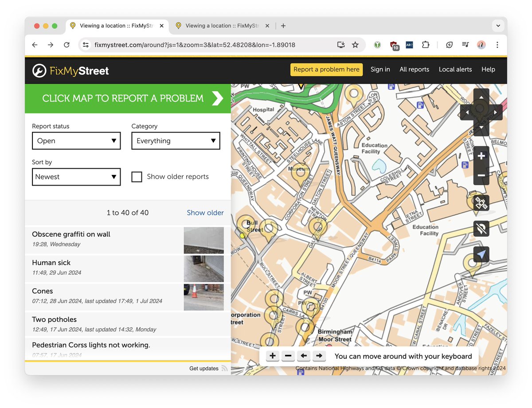The height and width of the screenshot is (408, 532).
Task: Click the shield extension icon with badge 10
Action: click(x=394, y=45)
